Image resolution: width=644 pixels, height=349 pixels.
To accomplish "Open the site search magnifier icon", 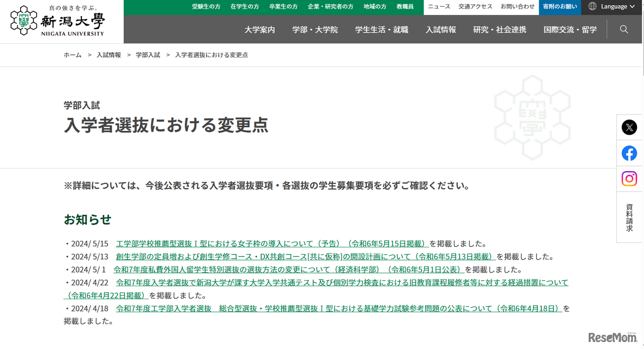I will tap(624, 29).
